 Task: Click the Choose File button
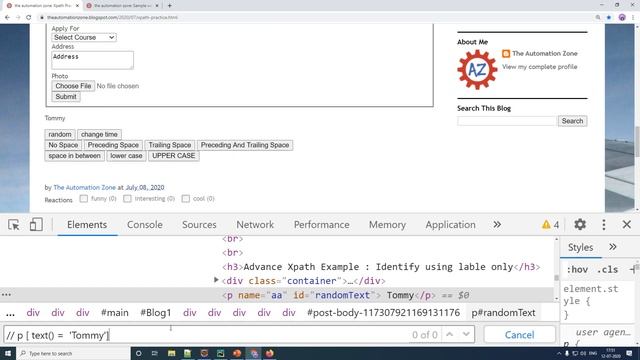(73, 86)
